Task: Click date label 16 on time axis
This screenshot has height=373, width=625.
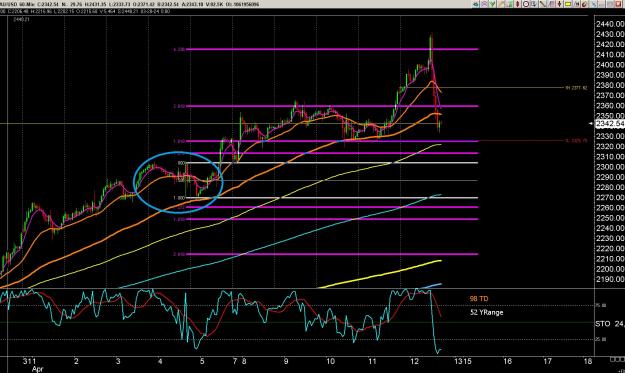Action: pos(507,361)
